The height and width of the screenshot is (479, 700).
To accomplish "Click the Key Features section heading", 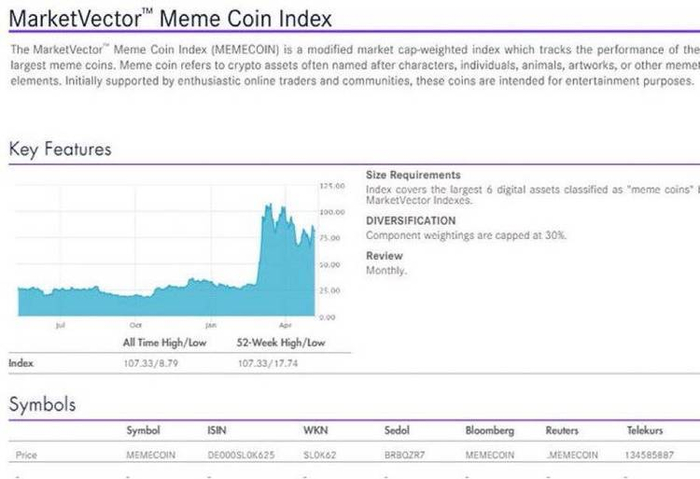I will coord(60,150).
